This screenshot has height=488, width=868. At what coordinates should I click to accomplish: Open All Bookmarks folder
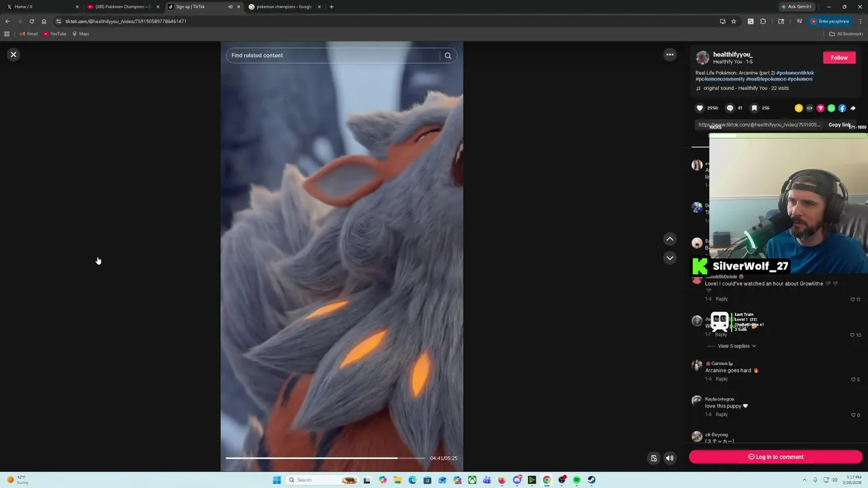[x=846, y=34]
